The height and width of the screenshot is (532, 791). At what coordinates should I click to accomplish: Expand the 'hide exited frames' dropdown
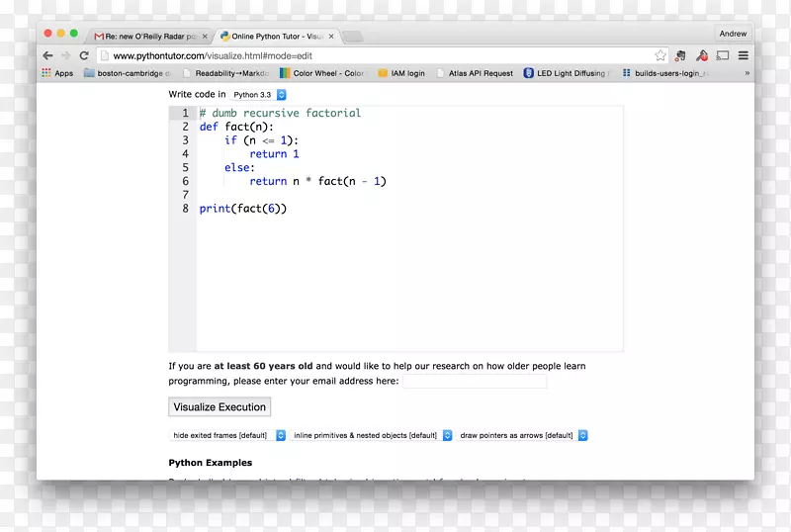pos(228,435)
